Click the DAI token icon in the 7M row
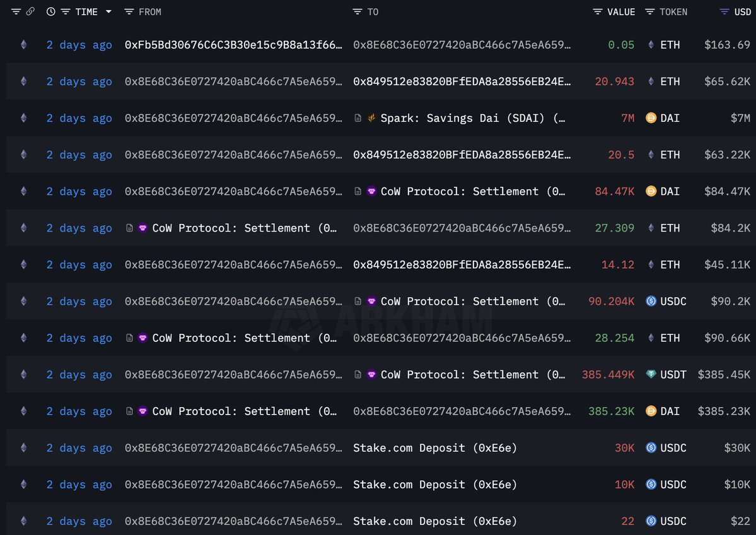Screen dimensions: 756x535 [x=651, y=118]
